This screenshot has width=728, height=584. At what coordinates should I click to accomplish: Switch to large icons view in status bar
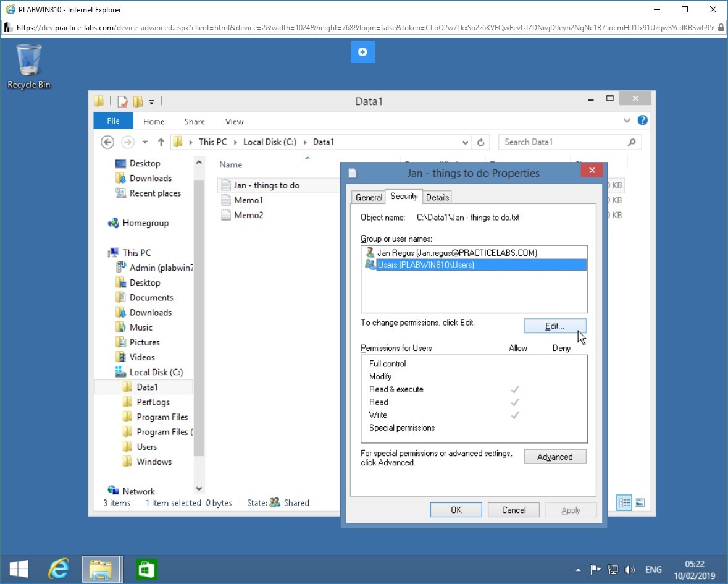coord(640,502)
